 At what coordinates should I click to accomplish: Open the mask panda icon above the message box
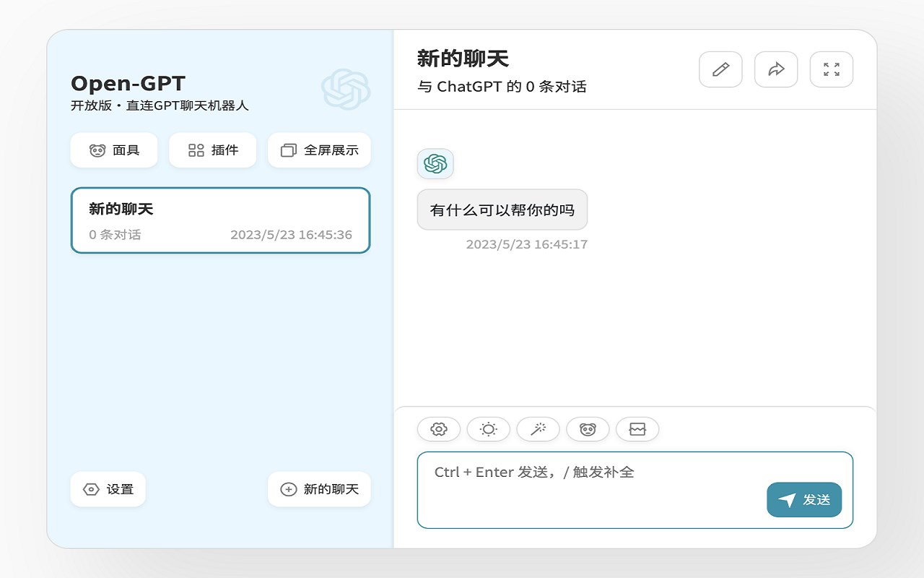click(588, 428)
